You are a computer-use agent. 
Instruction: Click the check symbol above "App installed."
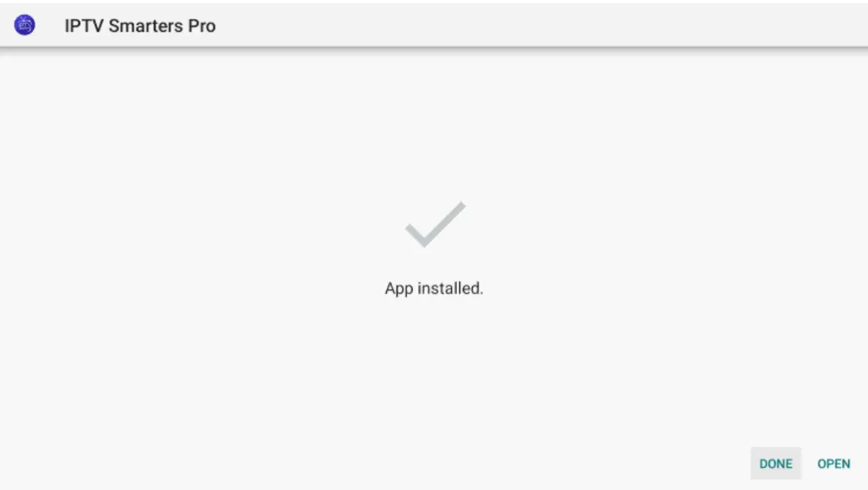pyautogui.click(x=435, y=224)
